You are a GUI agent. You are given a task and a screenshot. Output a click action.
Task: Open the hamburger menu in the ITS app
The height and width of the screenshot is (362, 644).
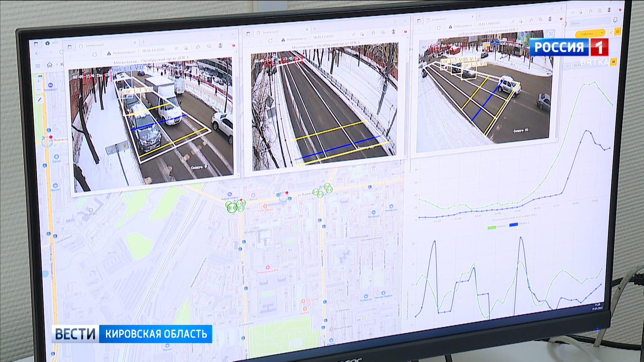tap(38, 66)
